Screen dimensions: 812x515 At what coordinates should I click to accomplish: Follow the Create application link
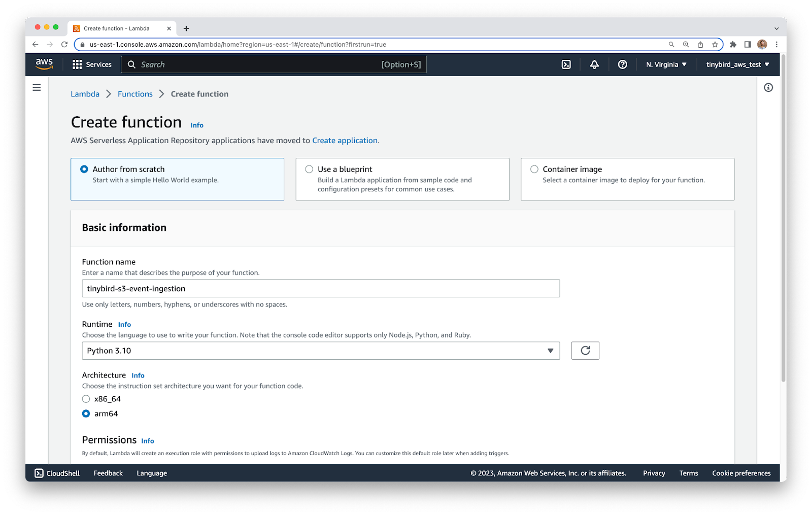coord(345,141)
